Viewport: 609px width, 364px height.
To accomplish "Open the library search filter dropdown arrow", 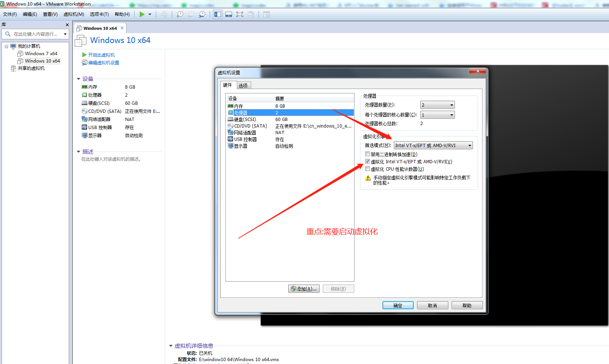I will pos(65,34).
